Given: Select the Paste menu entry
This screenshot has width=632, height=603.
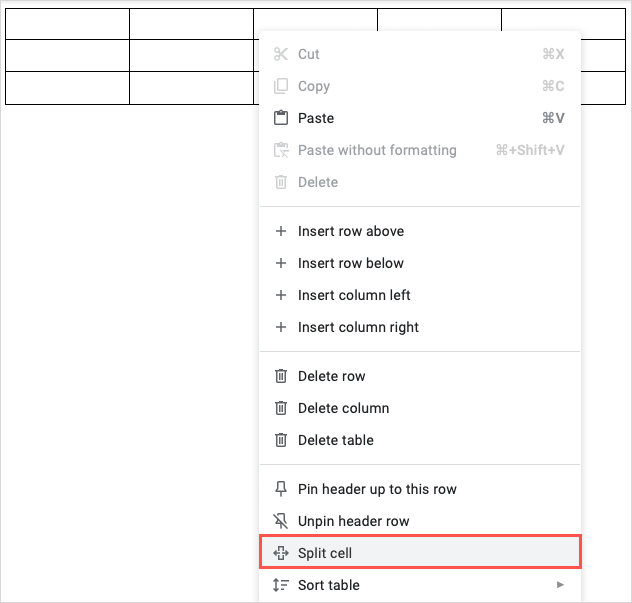Looking at the screenshot, I should (316, 118).
